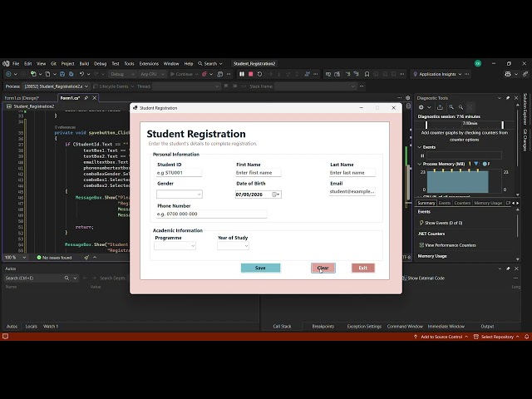Click the right handle of diagnostics timeline
This screenshot has width=532, height=399.
(502, 125)
